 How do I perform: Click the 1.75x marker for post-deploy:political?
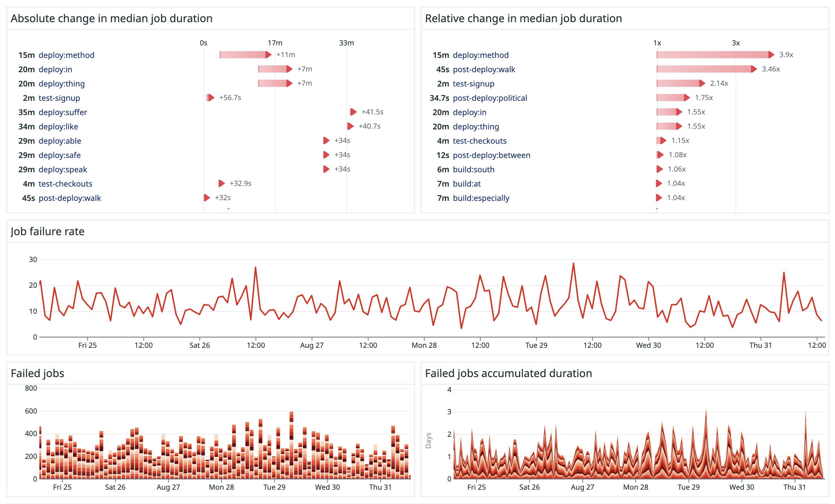pyautogui.click(x=687, y=98)
